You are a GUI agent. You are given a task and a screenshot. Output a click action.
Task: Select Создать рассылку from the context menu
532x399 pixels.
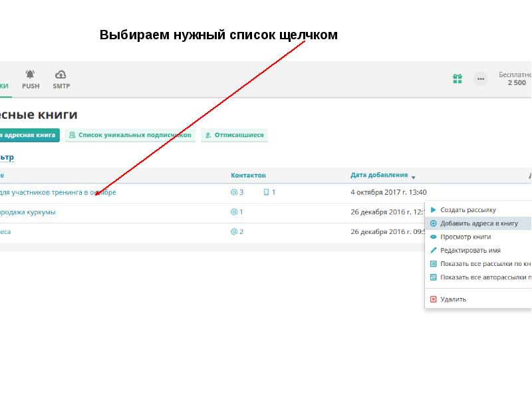[467, 209]
